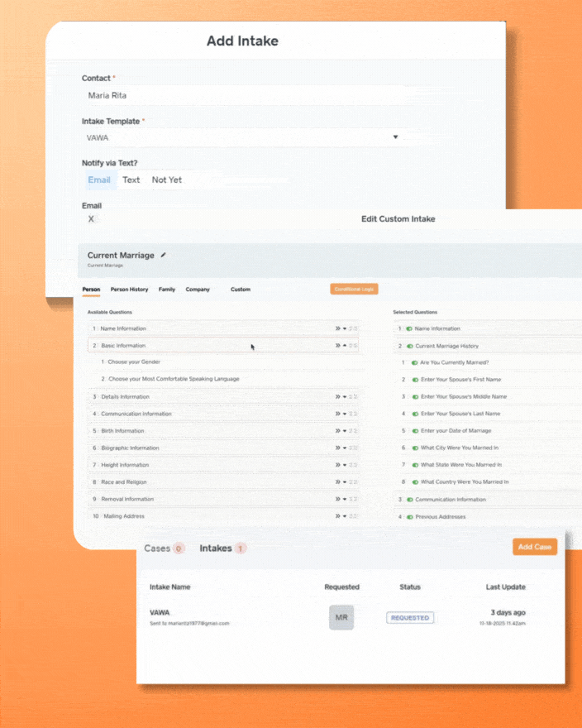The image size is (582, 728).
Task: Click the X icon under Email
Action: (x=91, y=219)
